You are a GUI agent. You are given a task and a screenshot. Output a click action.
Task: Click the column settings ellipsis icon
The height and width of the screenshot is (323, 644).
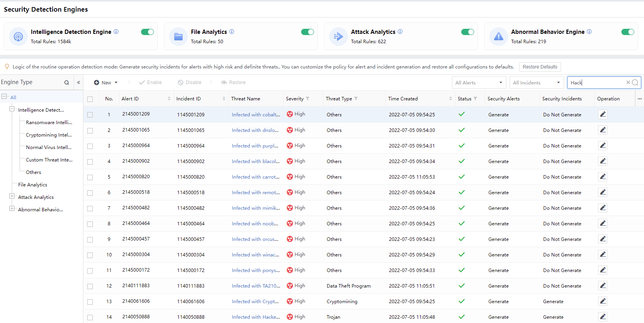[639, 99]
